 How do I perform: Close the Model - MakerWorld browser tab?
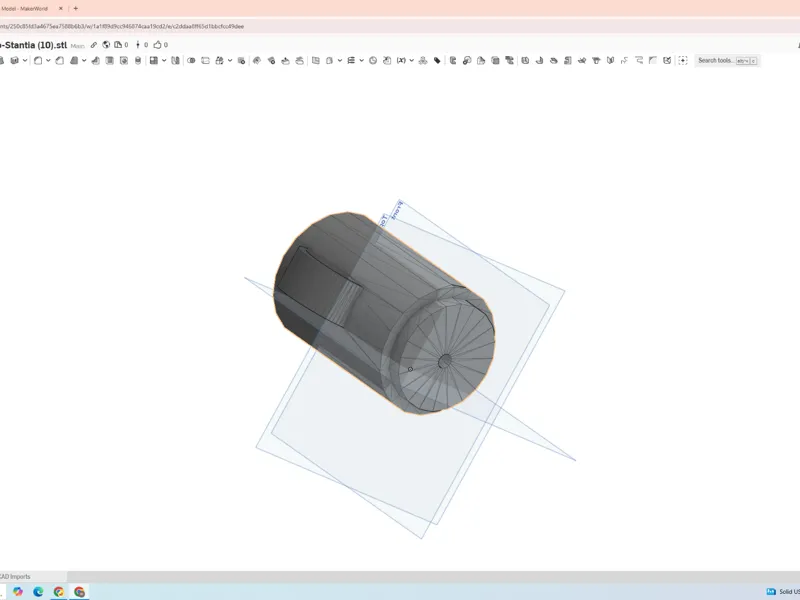tap(61, 8)
